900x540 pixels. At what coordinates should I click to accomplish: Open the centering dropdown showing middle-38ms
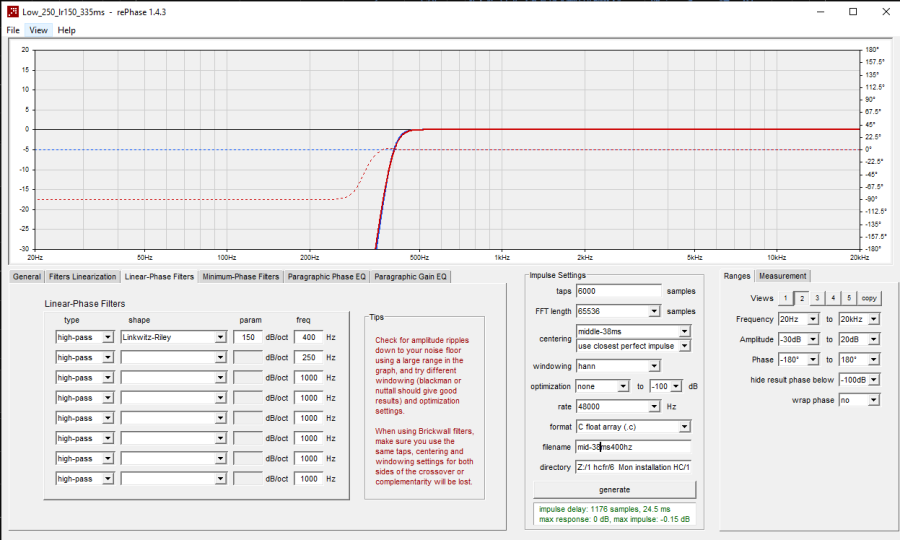[x=633, y=331]
